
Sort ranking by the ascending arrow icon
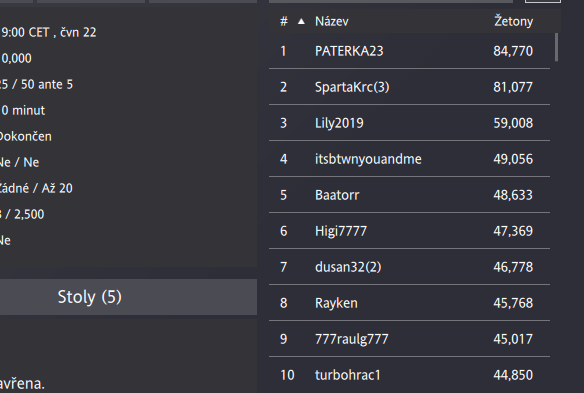(301, 22)
